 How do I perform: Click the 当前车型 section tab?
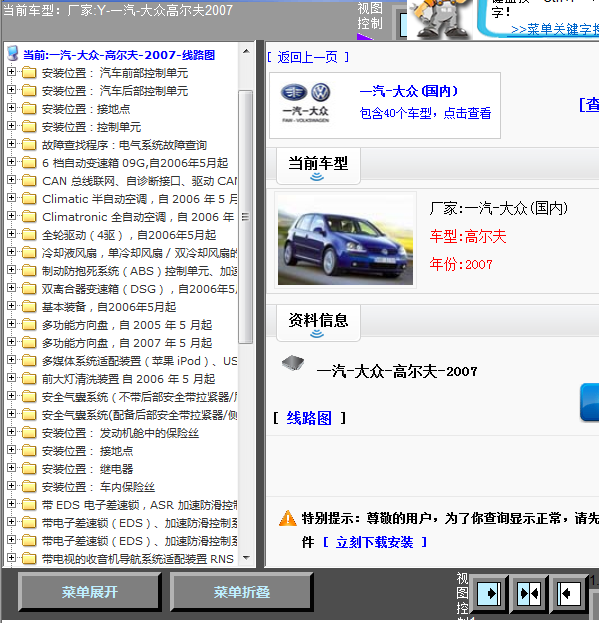pos(318,166)
